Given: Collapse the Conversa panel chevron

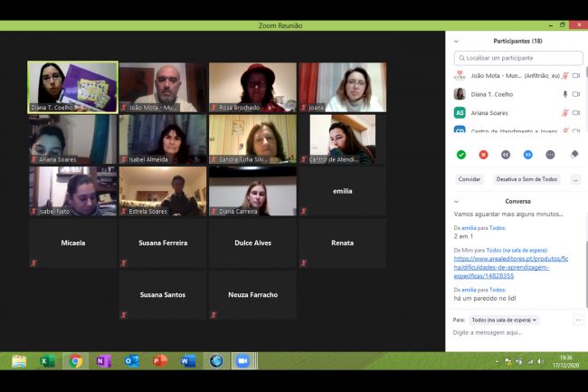Looking at the screenshot, I should tap(456, 201).
